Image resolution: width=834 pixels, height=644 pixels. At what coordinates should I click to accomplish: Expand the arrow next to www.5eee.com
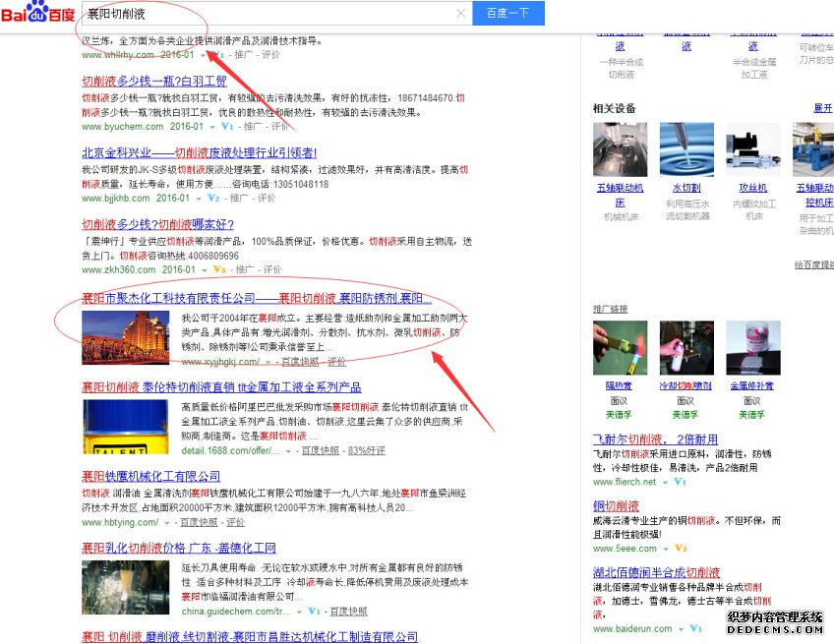pos(666,550)
